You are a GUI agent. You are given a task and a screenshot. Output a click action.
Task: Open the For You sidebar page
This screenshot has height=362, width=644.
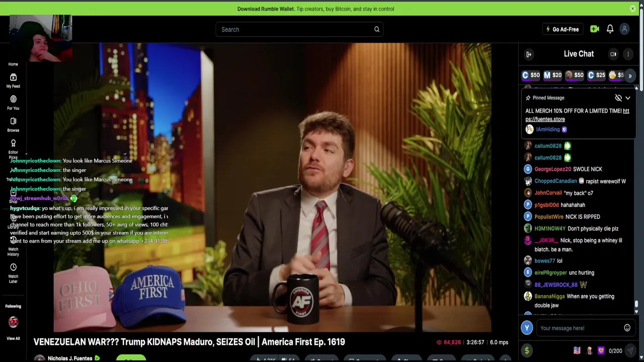click(13, 102)
